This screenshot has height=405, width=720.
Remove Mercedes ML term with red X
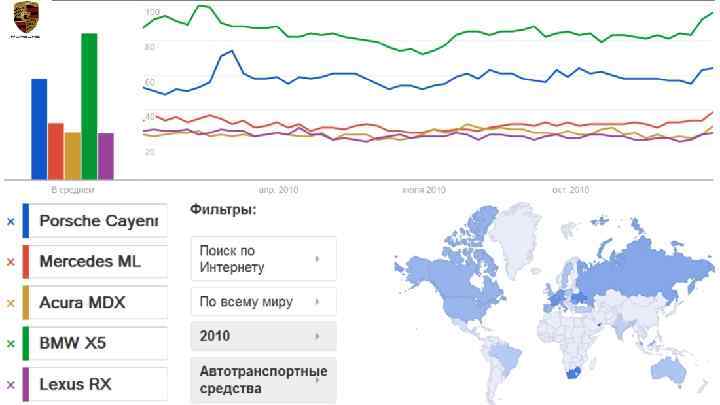pos(11,262)
